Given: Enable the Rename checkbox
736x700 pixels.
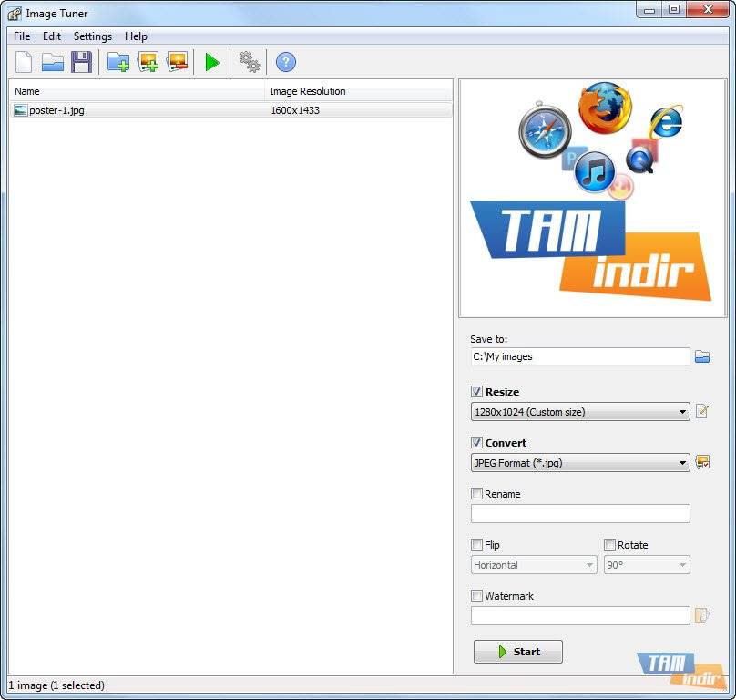Looking at the screenshot, I should tap(477, 494).
